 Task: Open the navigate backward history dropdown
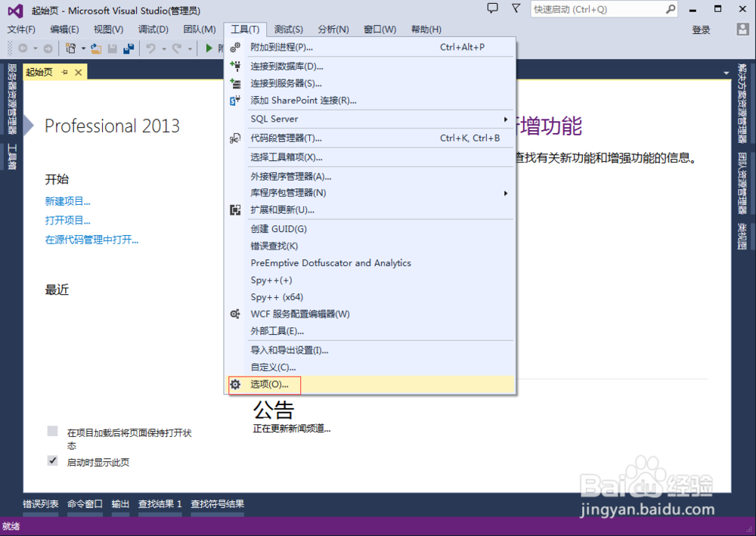(36, 48)
